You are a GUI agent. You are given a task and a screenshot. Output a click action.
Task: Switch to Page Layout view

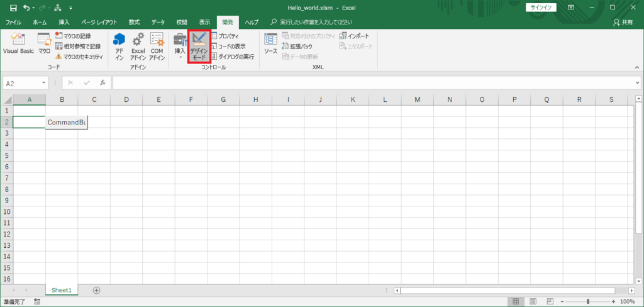(533, 302)
